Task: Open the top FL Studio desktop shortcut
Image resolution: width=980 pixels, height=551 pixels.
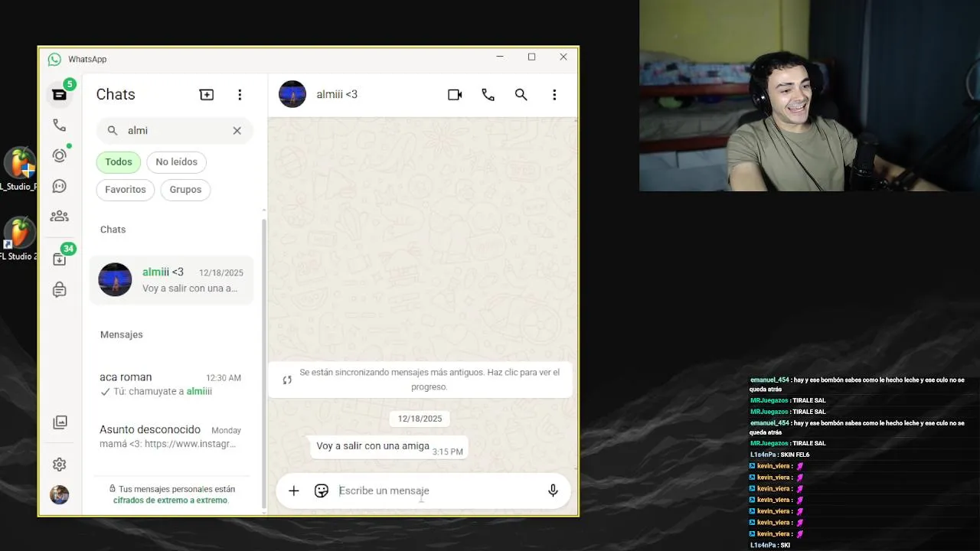Action: click(20, 170)
